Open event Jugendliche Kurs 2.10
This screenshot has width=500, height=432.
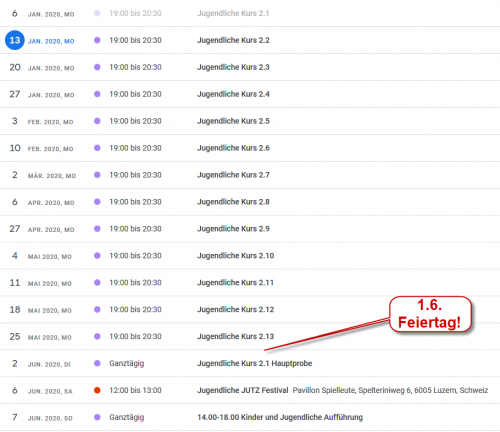coord(236,256)
